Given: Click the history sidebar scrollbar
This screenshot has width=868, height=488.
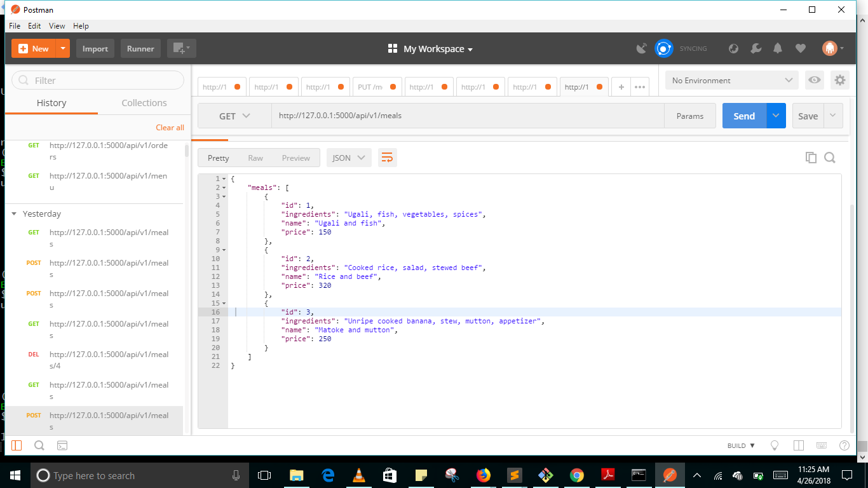Looking at the screenshot, I should 187,150.
